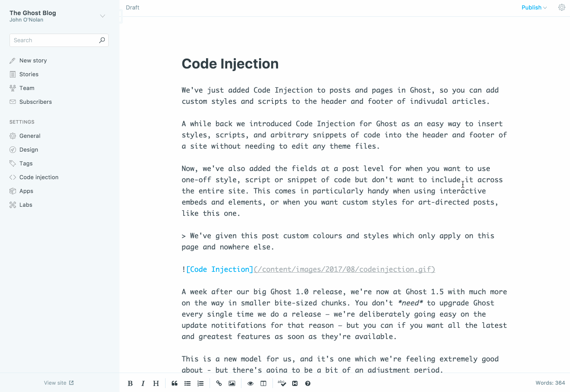Open post settings with the gear icon

tap(561, 7)
